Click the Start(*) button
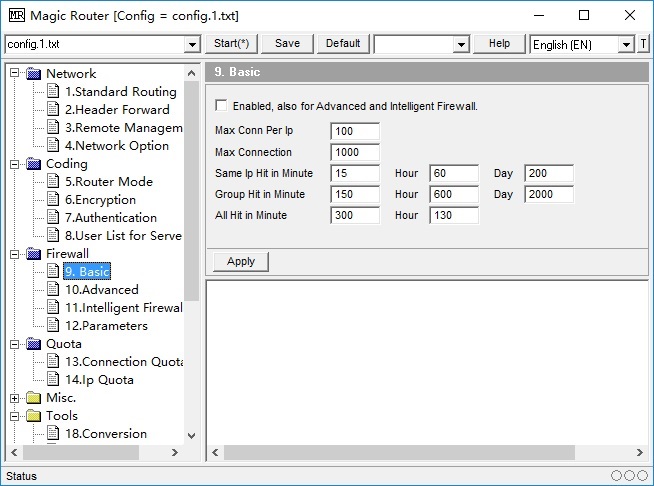This screenshot has width=654, height=486. pos(231,44)
